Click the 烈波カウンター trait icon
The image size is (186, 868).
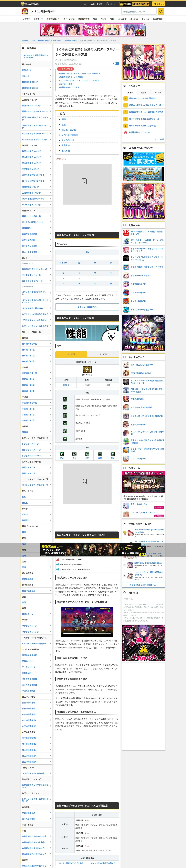click(65, 431)
